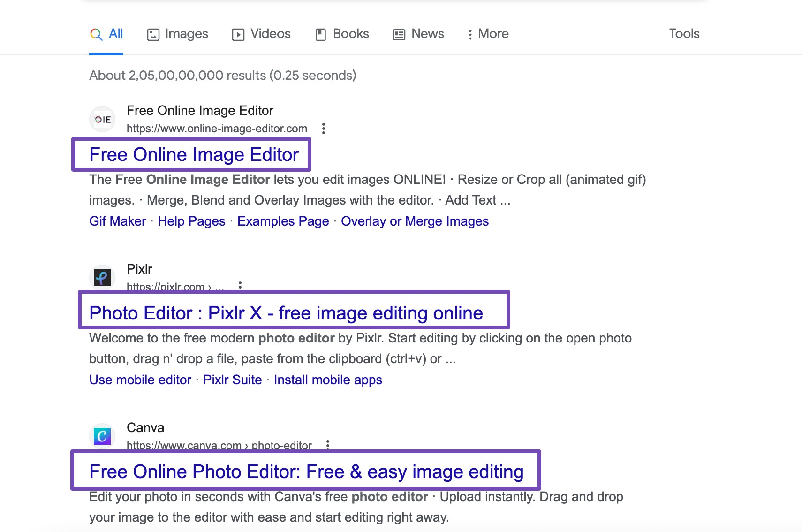Open Free Online Image Editor result title
This screenshot has height=532, width=802.
194,154
